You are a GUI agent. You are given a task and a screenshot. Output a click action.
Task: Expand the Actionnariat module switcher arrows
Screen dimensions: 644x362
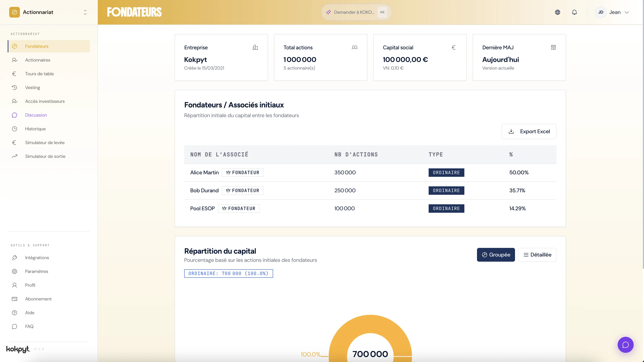[85, 12]
